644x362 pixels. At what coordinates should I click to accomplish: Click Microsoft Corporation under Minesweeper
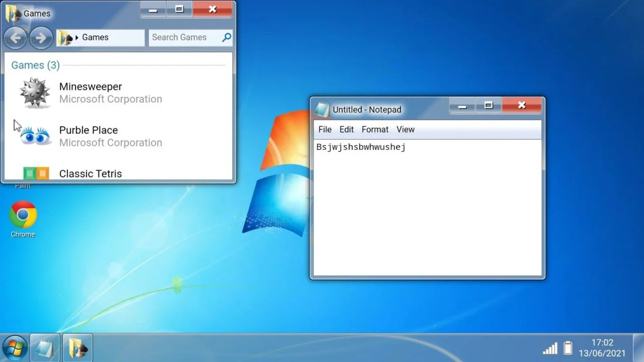(x=111, y=99)
